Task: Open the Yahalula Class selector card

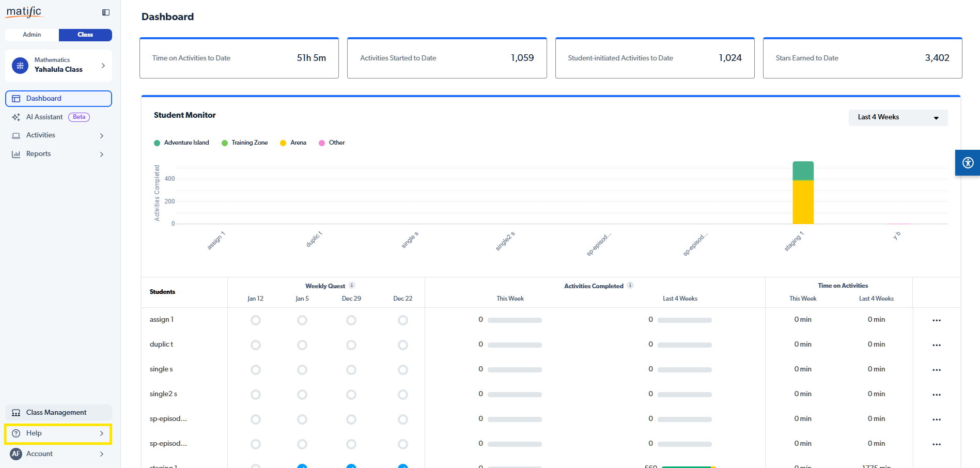Action: point(58,66)
